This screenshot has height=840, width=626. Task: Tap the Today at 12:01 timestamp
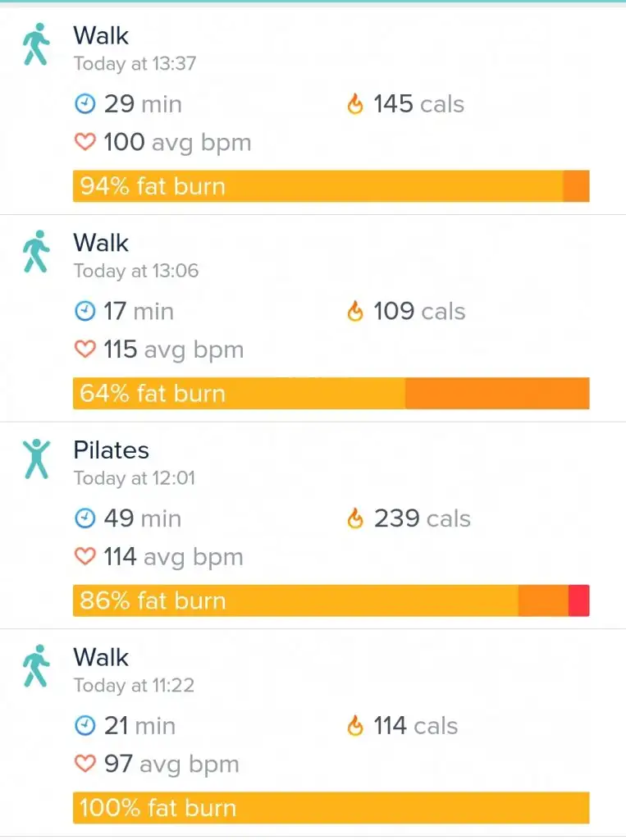(135, 478)
